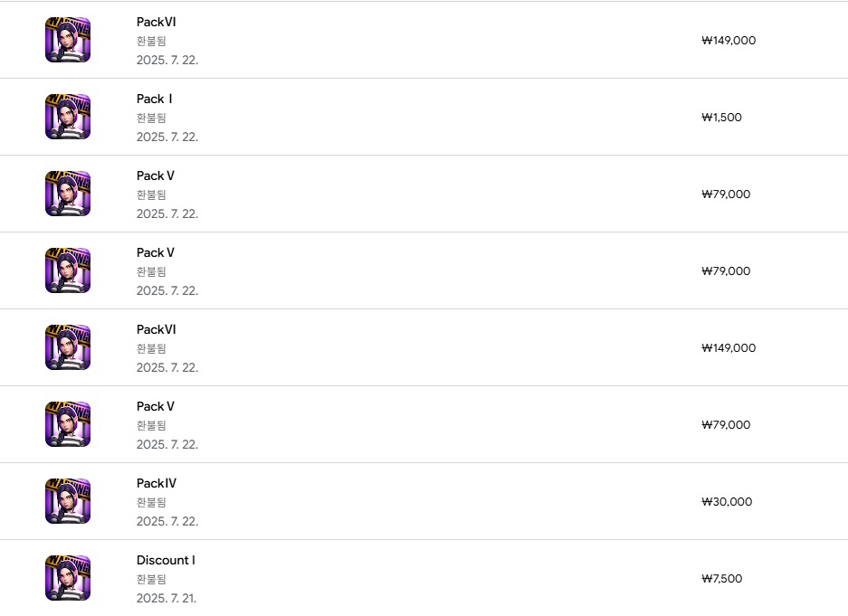Click 환불됨 status under Pack I
The height and width of the screenshot is (616, 848).
[x=151, y=118]
